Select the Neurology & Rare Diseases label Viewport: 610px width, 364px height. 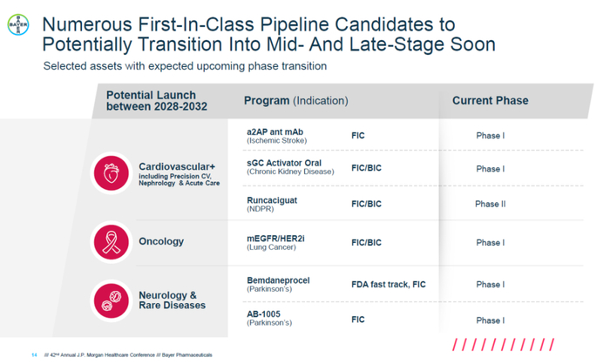pos(173,300)
